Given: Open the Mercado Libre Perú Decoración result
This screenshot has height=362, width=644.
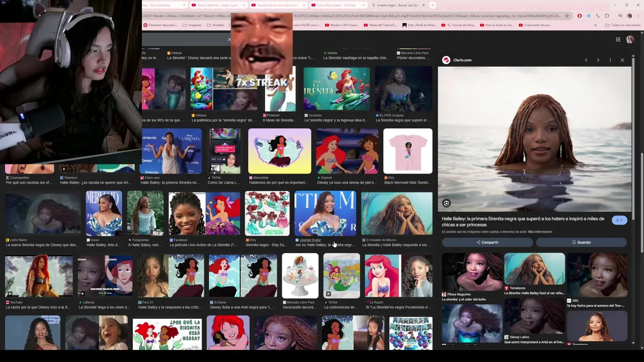Looking at the screenshot, I should click(300, 276).
